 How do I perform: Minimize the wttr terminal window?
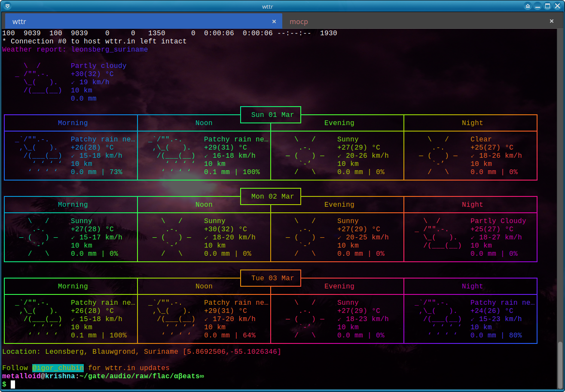538,6
